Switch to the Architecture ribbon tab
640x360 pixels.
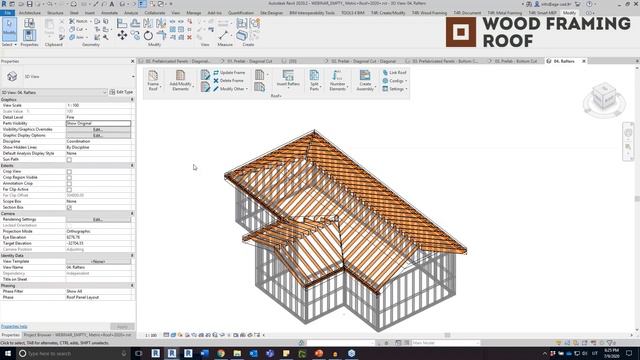click(x=30, y=13)
